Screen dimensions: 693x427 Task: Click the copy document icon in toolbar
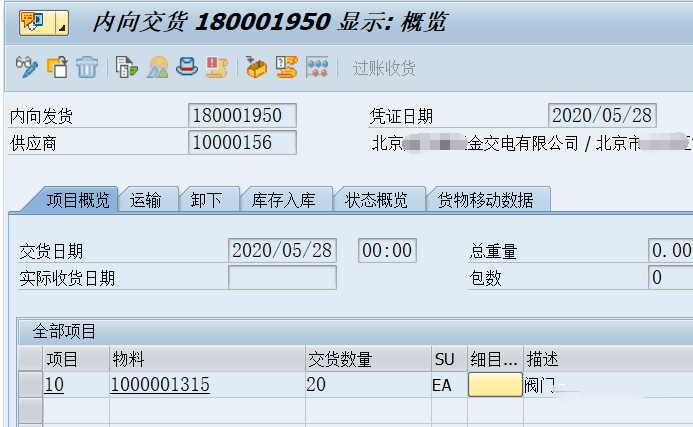pyautogui.click(x=58, y=68)
